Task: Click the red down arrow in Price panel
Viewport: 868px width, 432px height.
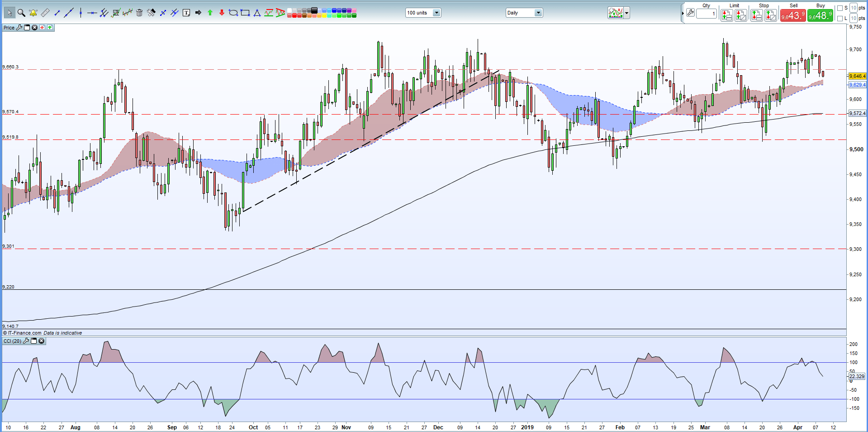Action: tap(42, 28)
